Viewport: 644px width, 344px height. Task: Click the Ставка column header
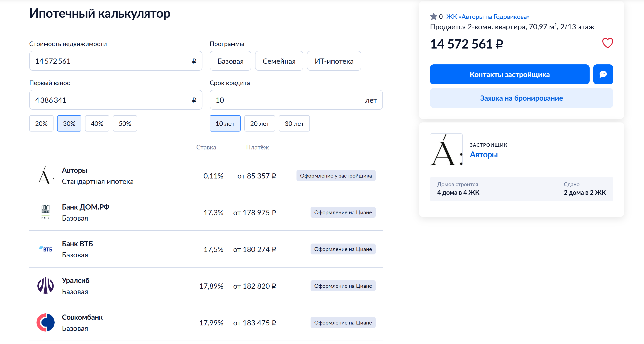(x=206, y=147)
